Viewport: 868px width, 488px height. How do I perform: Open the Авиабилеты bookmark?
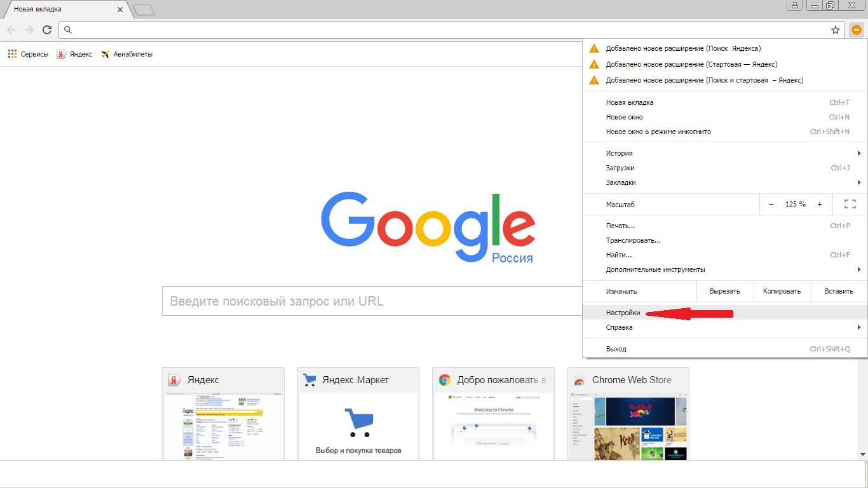click(126, 54)
